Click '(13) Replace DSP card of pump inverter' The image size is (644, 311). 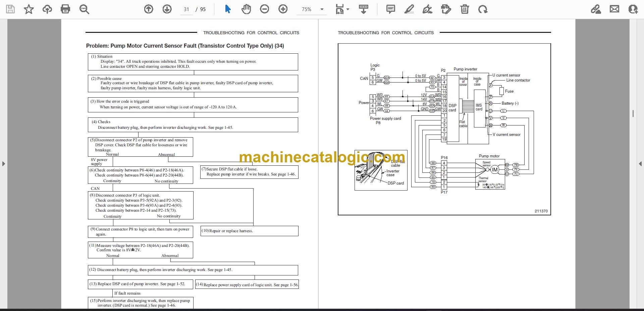[x=137, y=284]
